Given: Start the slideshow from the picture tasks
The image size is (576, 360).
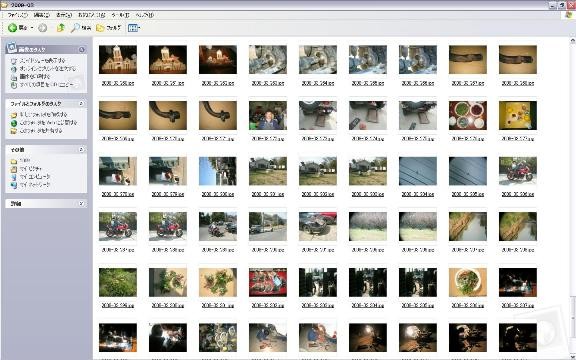Looking at the screenshot, I should (x=42, y=60).
